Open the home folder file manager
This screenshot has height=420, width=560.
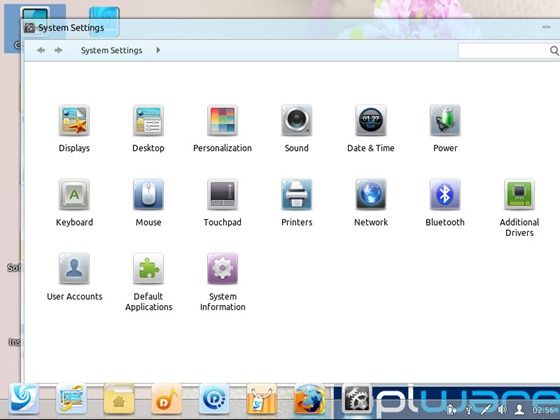pos(119,399)
